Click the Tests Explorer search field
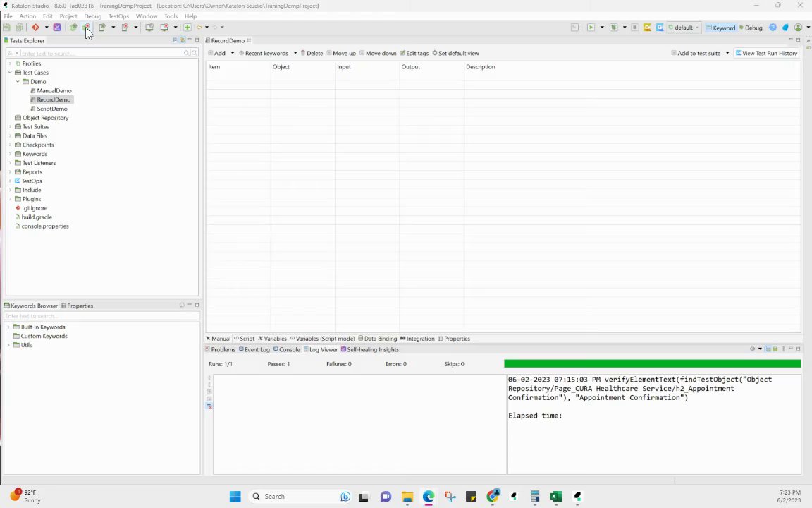The height and width of the screenshot is (508, 812). [101, 54]
